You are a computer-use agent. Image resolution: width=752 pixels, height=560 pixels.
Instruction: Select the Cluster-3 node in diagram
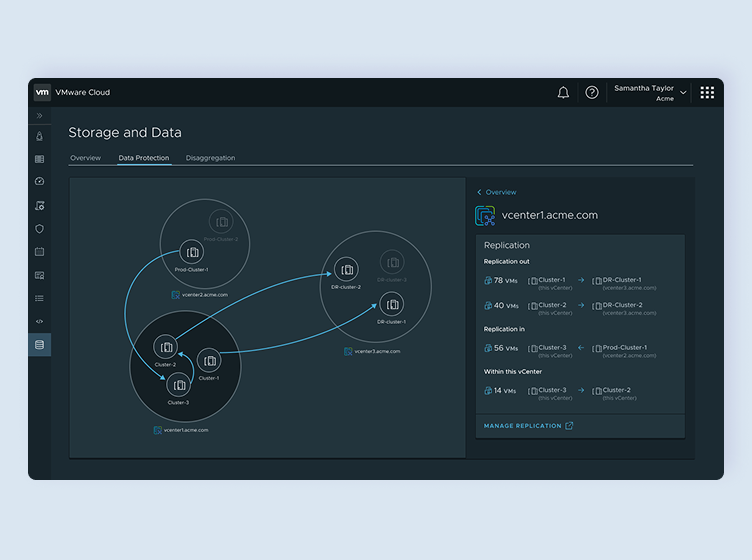click(x=178, y=385)
